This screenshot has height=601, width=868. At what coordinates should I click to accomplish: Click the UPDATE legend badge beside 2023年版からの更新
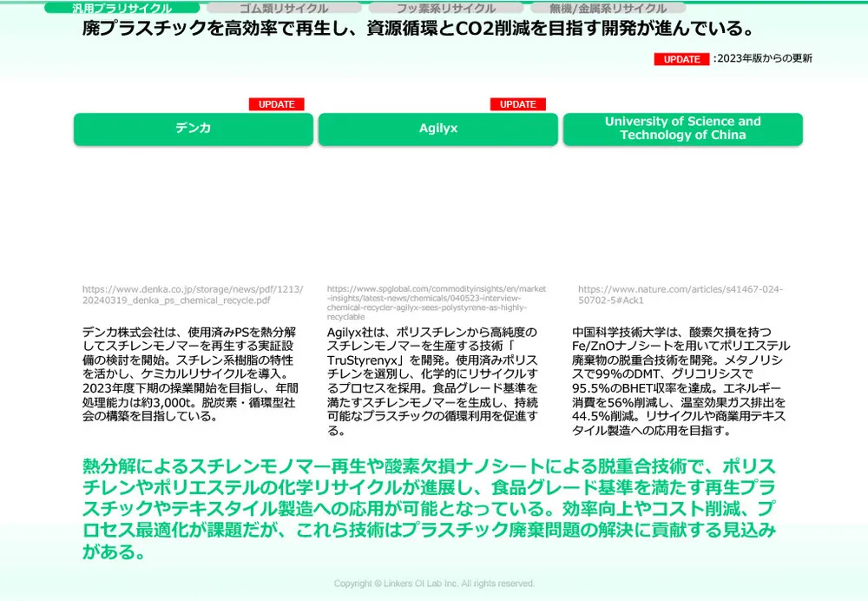coord(681,59)
